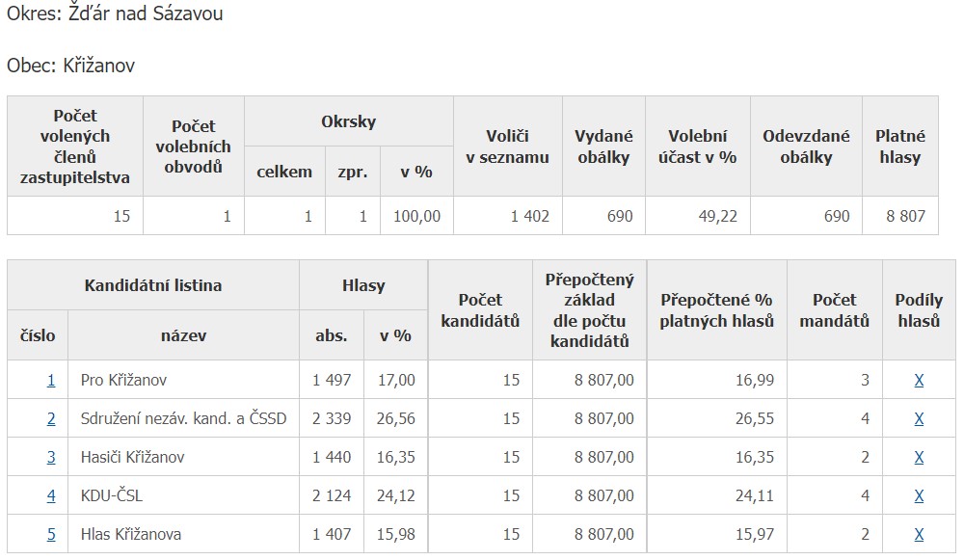Open candidate list number 5 link
The height and width of the screenshot is (560, 964).
tap(51, 535)
